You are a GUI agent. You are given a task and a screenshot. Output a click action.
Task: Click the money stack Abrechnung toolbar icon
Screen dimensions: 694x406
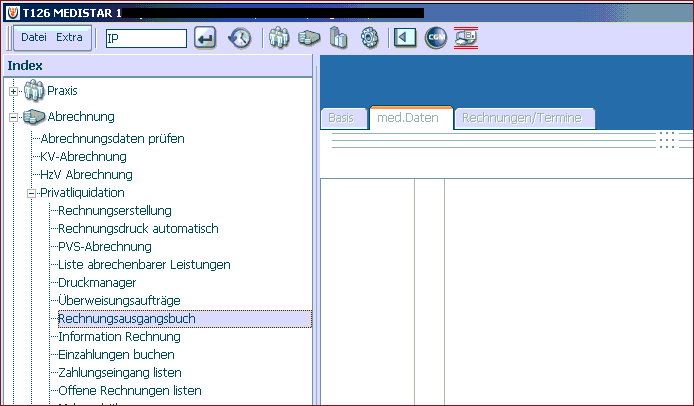point(308,38)
